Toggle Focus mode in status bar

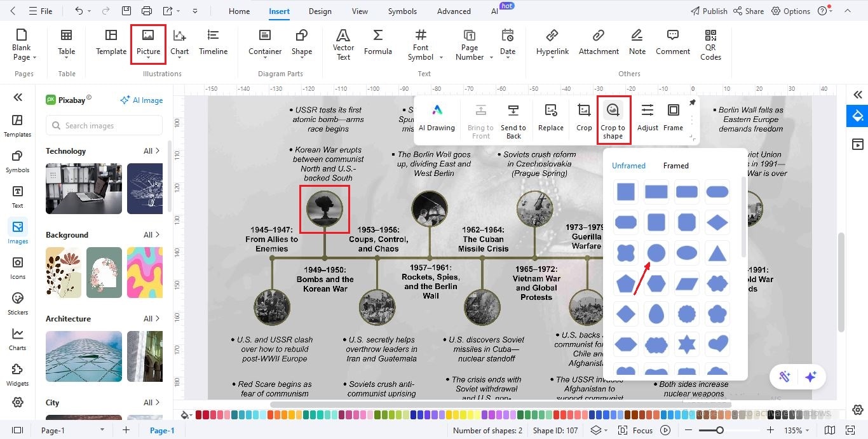click(x=636, y=430)
